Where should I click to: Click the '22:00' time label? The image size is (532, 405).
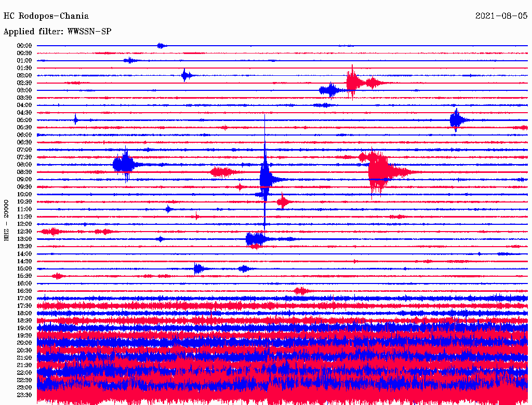point(24,373)
